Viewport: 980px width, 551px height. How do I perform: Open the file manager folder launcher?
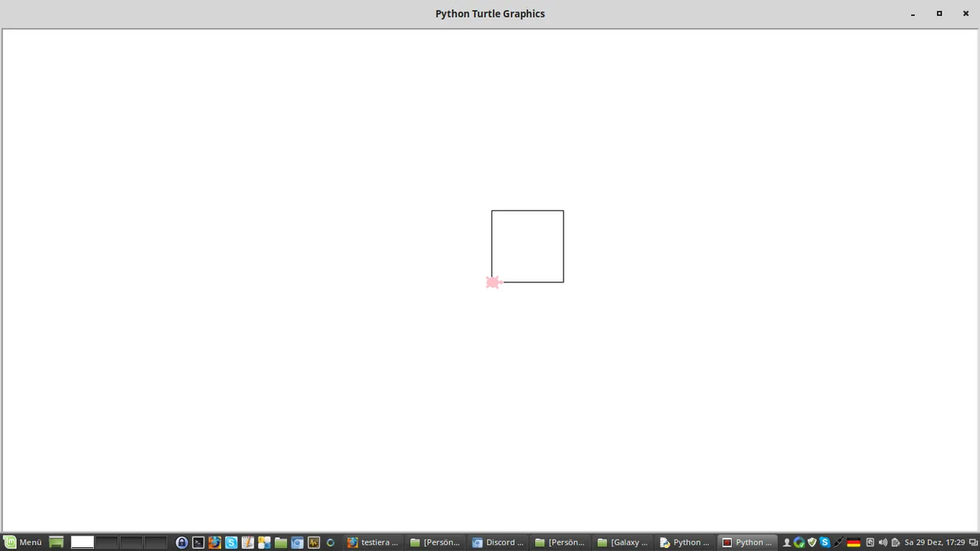pyautogui.click(x=280, y=542)
